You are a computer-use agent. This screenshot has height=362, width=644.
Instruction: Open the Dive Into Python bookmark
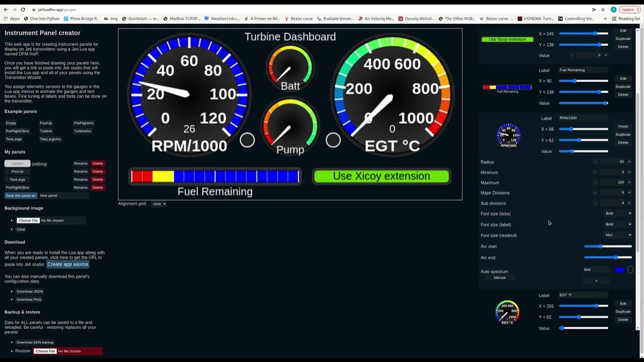pos(41,19)
